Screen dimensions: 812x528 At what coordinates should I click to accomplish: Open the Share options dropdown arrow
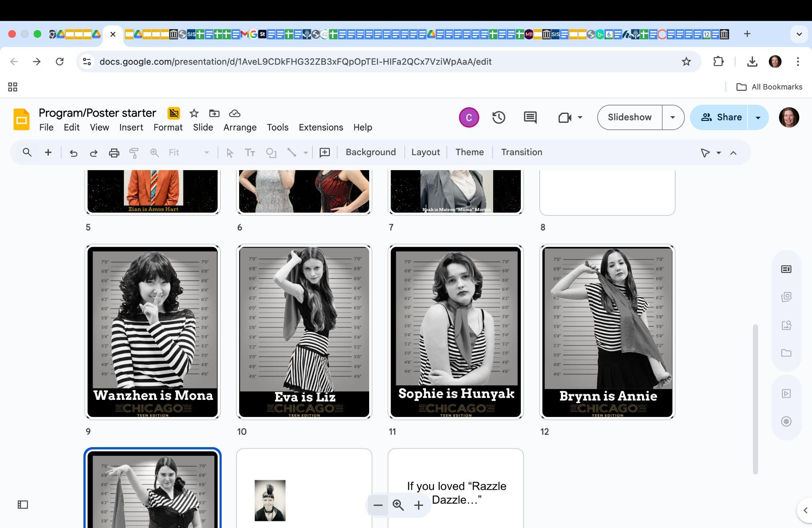pyautogui.click(x=758, y=117)
